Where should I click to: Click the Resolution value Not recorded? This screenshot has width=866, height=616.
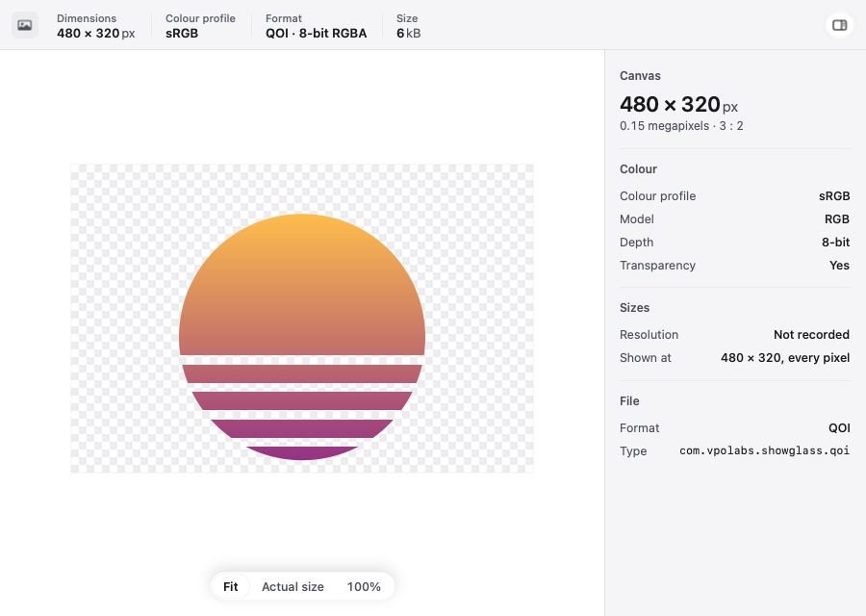(811, 335)
